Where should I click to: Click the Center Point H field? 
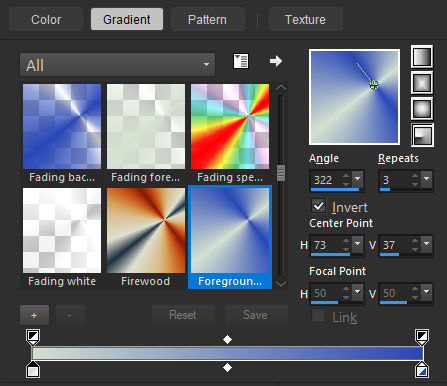pyautogui.click(x=327, y=245)
